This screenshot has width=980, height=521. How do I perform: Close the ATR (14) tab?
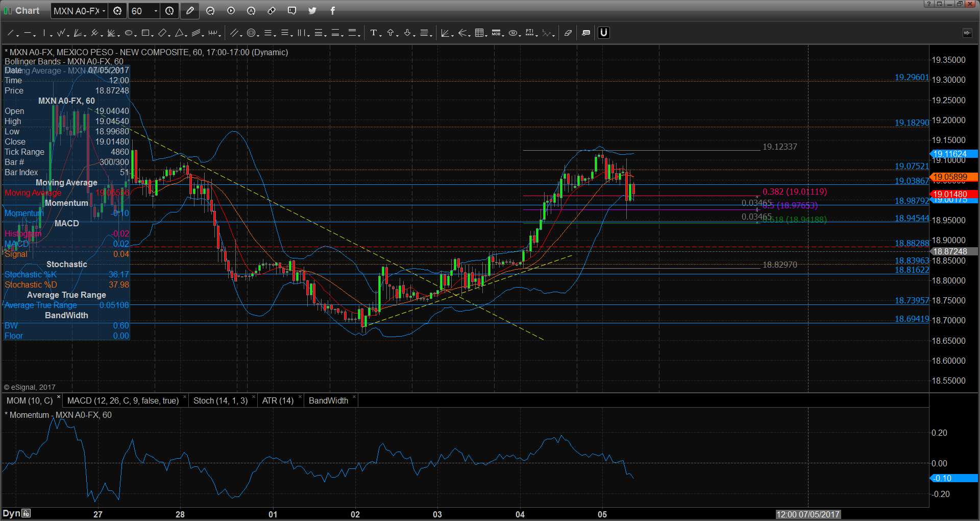coord(300,397)
